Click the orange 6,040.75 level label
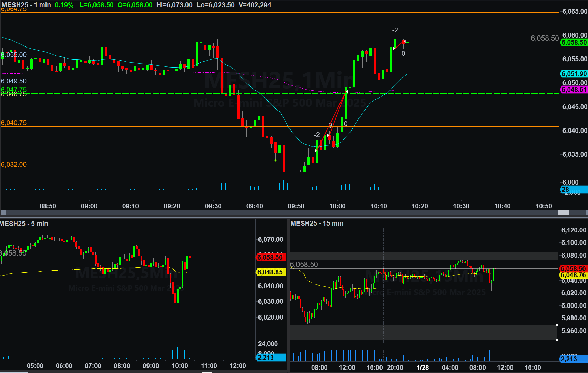Viewport: 588px width, 373px height. tap(14, 123)
